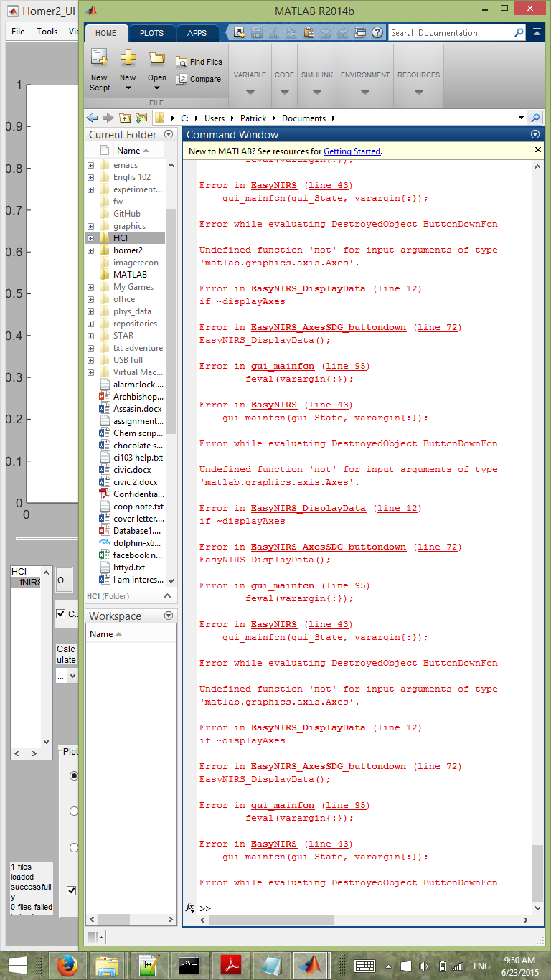Click the Save icon in quick access toolbar

[x=257, y=32]
